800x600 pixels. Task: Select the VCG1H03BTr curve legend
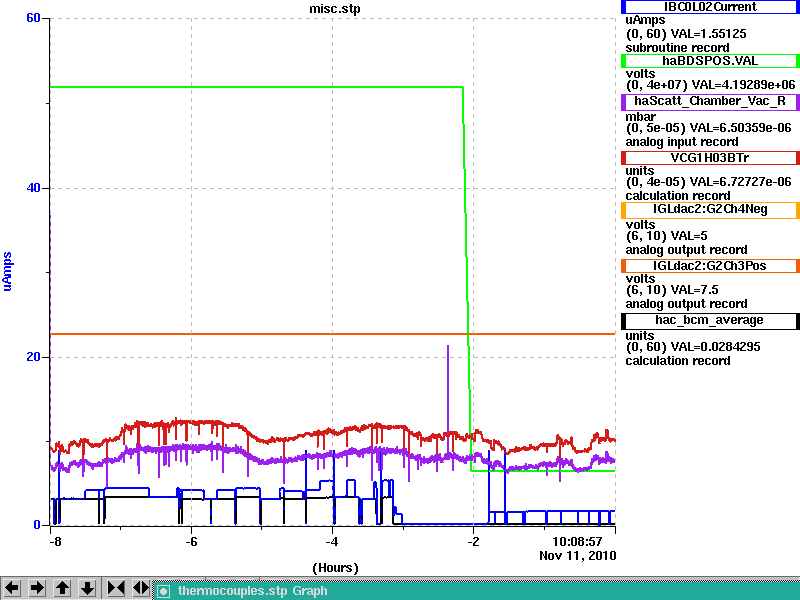(x=710, y=158)
